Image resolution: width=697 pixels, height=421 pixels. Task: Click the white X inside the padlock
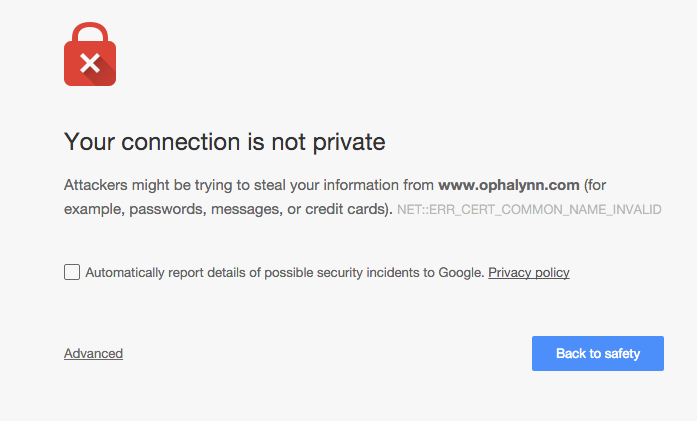tap(90, 63)
